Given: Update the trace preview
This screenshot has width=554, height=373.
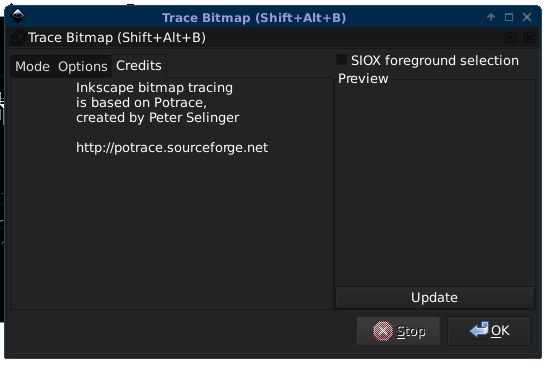Looking at the screenshot, I should (435, 297).
